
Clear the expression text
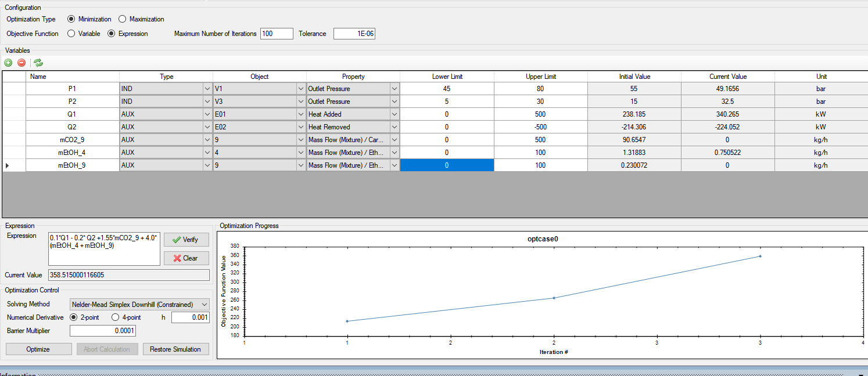coord(186,258)
